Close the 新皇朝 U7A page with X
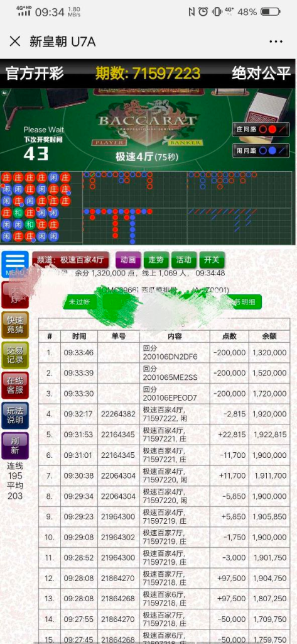This screenshot has height=644, width=297. 15,42
